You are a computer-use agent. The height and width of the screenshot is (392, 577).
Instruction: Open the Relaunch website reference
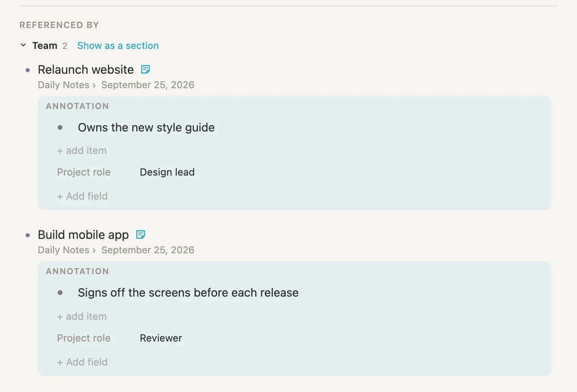click(86, 70)
